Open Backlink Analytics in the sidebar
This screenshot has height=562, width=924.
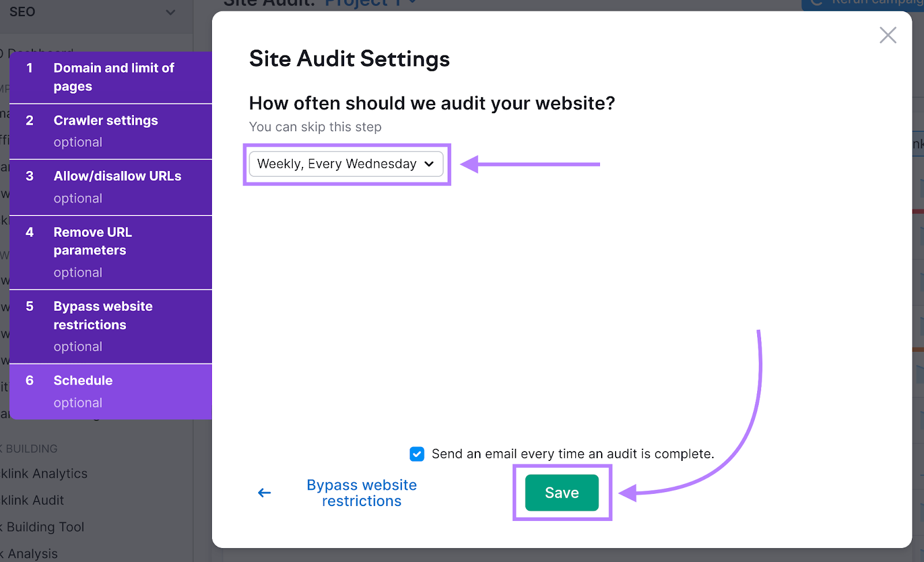point(44,473)
